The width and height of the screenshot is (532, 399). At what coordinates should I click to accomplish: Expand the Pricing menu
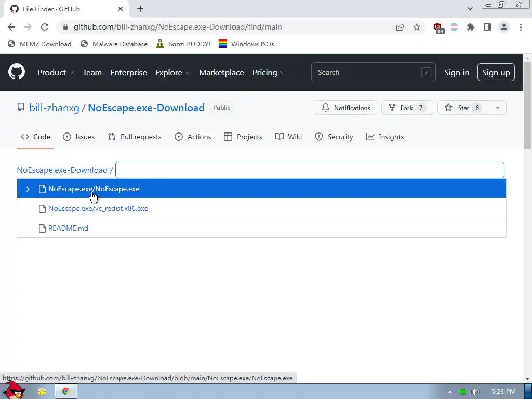point(269,72)
